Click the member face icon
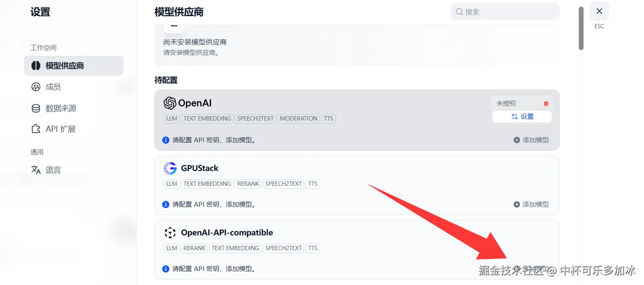This screenshot has width=644, height=285. click(36, 87)
